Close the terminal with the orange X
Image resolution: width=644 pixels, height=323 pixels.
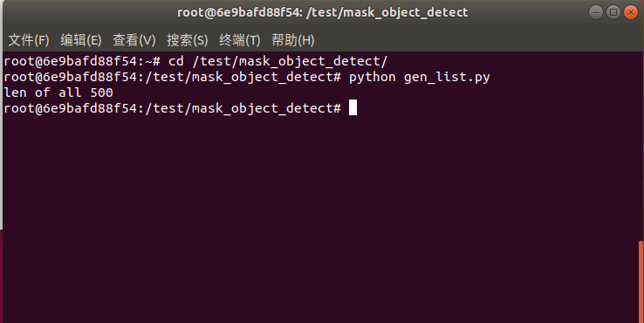(631, 12)
